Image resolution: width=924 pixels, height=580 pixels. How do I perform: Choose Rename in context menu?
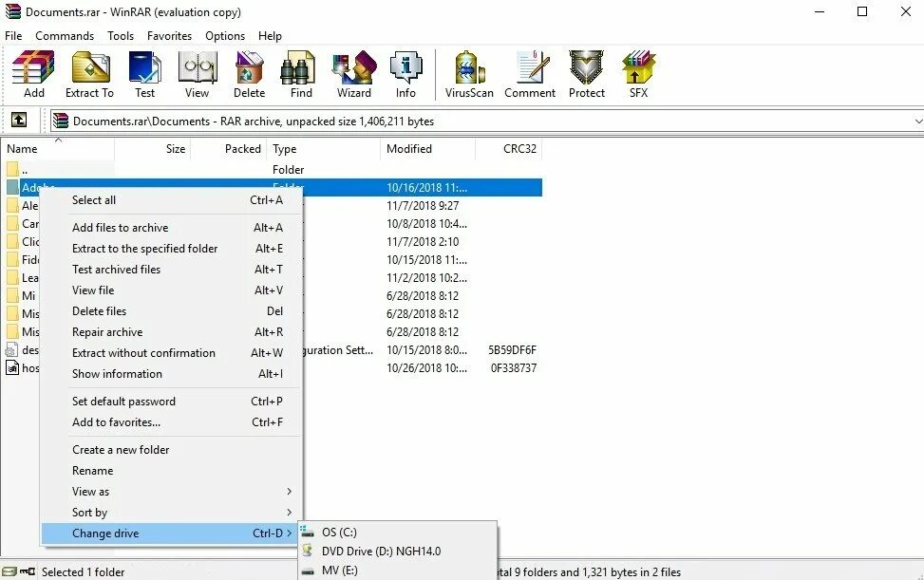172,471
